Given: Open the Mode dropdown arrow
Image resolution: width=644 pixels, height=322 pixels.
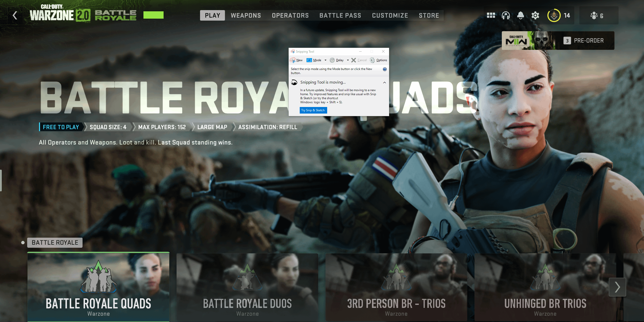Looking at the screenshot, I should pyautogui.click(x=325, y=60).
